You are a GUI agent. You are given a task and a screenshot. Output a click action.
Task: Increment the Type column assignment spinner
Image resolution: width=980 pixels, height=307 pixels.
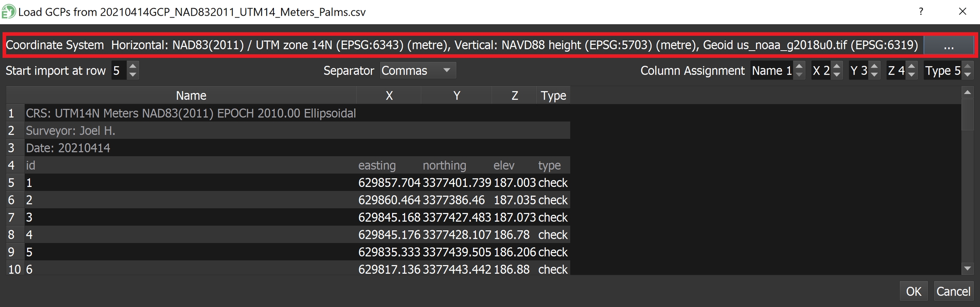click(x=967, y=66)
